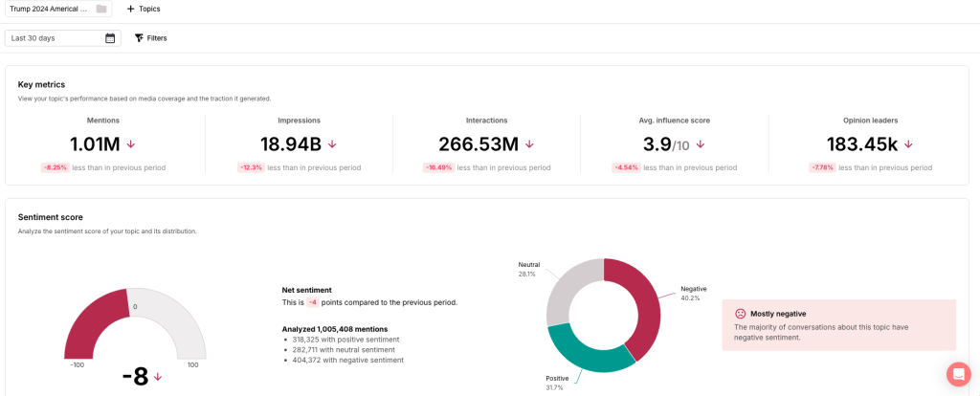
Task: Click the Neutral 28.1% chart label
Action: tap(528, 269)
